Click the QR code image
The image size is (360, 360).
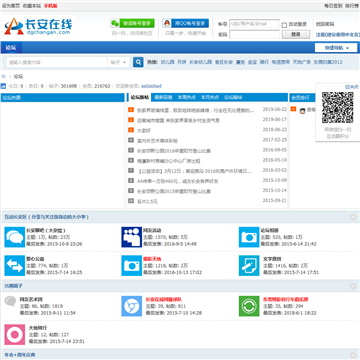338,108
